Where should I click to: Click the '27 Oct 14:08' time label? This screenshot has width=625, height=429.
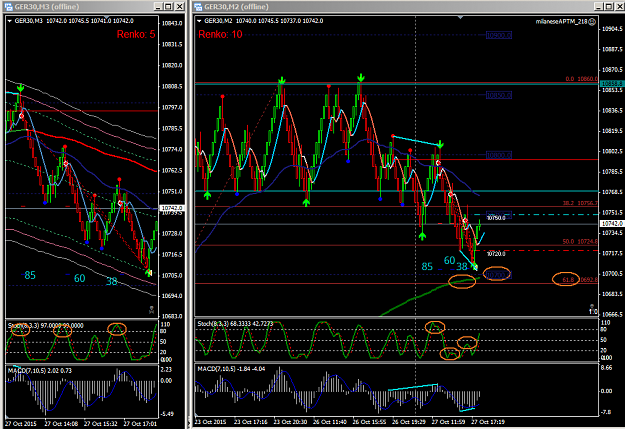[x=61, y=423]
